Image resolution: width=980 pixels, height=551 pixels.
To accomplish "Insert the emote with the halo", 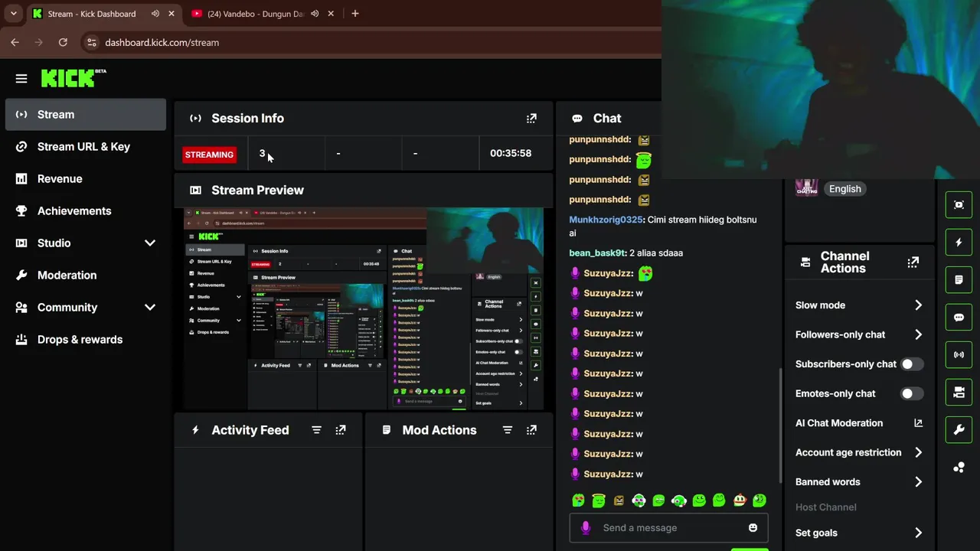I will [599, 500].
